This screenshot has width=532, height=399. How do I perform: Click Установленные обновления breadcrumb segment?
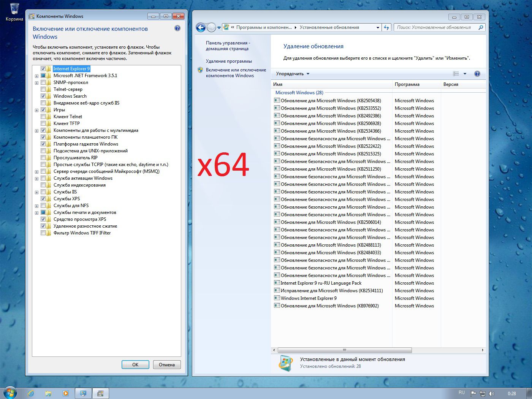(x=329, y=27)
